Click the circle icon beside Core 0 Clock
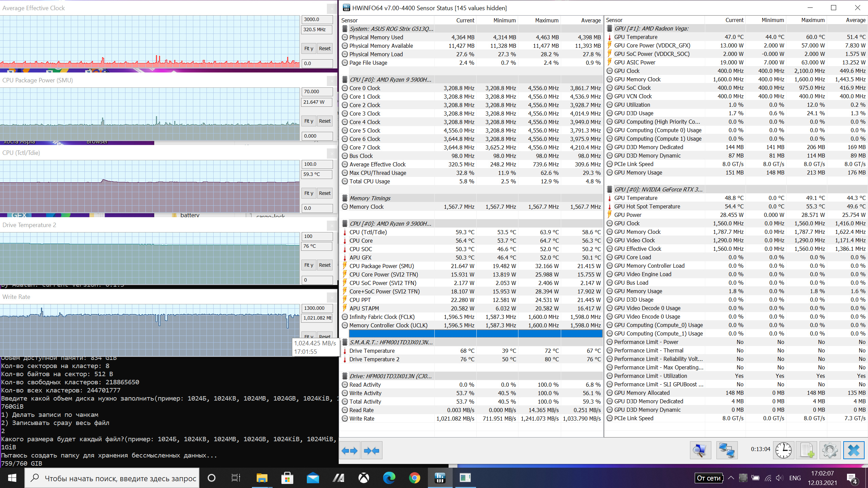This screenshot has width=868, height=488. pyautogui.click(x=345, y=88)
